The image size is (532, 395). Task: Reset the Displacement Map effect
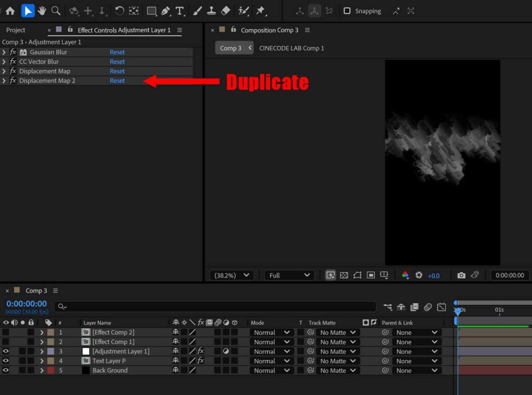pyautogui.click(x=117, y=71)
